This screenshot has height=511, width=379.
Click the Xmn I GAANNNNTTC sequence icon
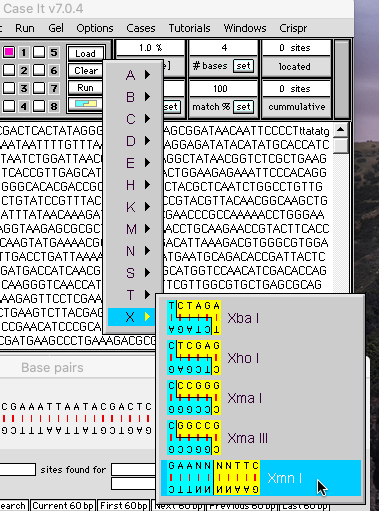213,478
